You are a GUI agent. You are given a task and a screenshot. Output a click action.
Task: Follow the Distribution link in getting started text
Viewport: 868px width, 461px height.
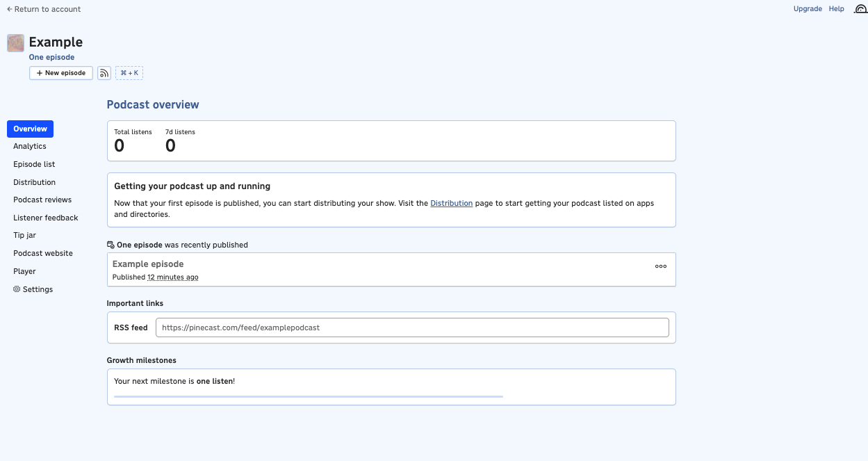(451, 203)
